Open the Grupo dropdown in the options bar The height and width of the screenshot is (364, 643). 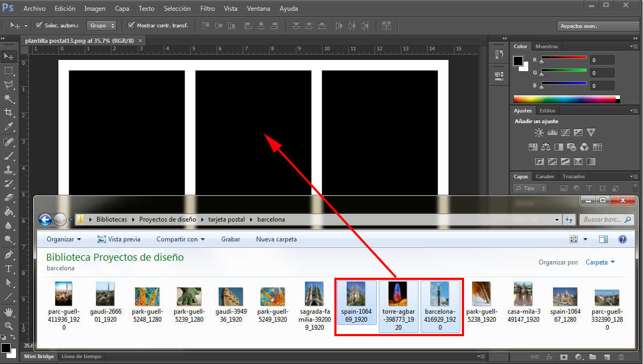[101, 25]
